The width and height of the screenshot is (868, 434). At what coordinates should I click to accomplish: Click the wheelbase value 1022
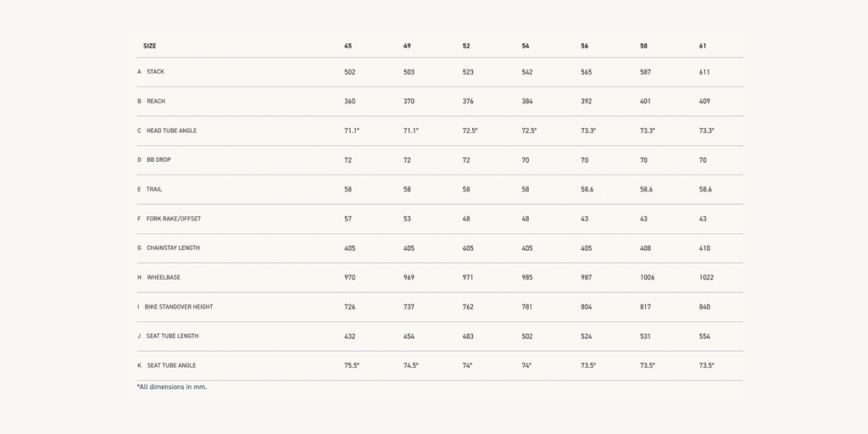pos(706,277)
